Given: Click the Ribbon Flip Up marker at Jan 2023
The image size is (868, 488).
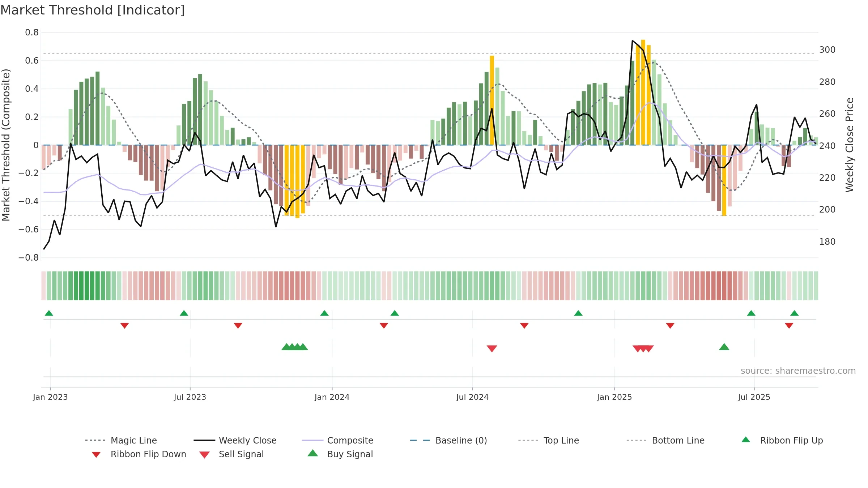Looking at the screenshot, I should (x=49, y=313).
